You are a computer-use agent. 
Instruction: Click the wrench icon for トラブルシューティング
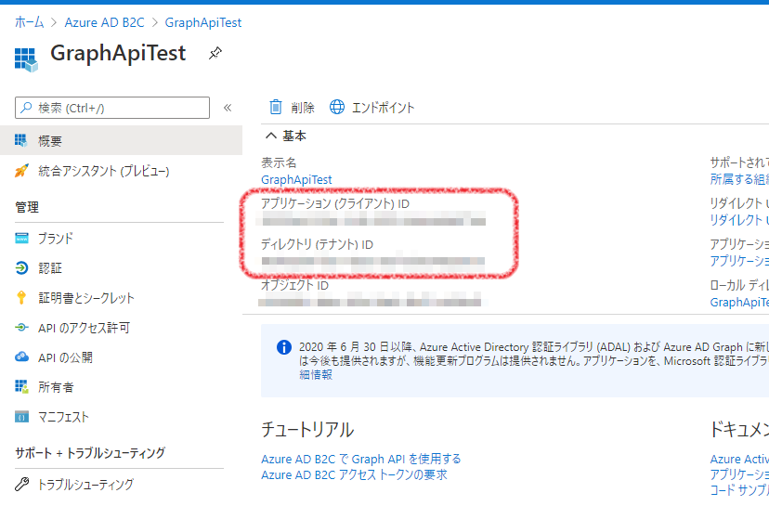point(21,484)
